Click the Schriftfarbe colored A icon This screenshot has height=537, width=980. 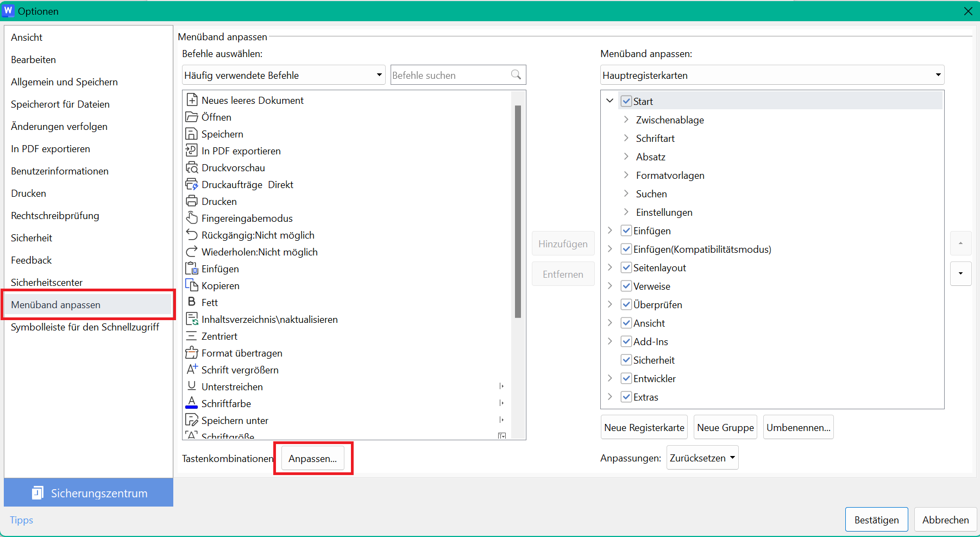(192, 403)
